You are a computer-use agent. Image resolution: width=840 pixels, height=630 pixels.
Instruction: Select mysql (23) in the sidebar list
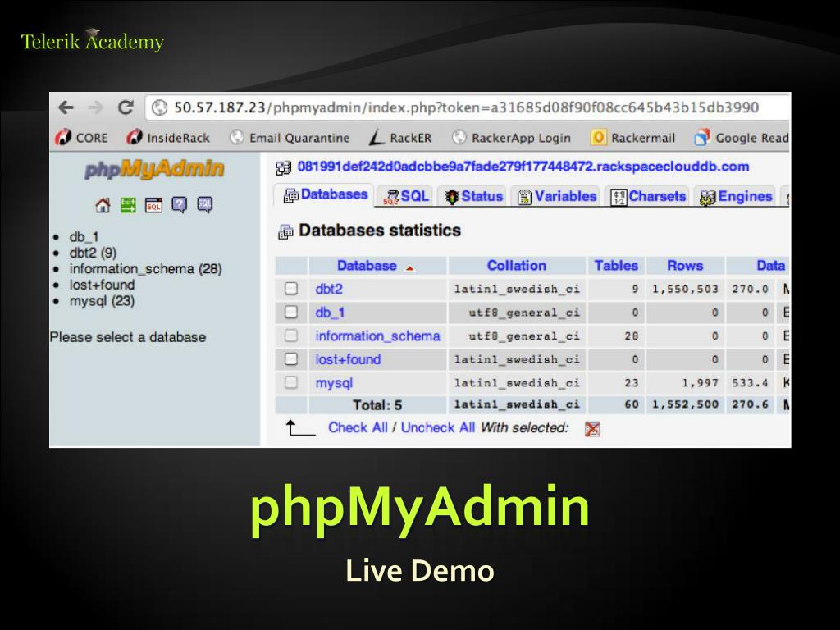[x=102, y=301]
